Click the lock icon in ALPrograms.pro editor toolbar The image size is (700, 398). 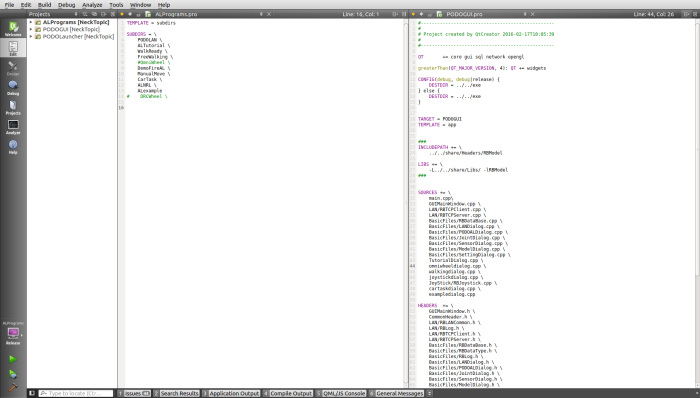(138, 14)
